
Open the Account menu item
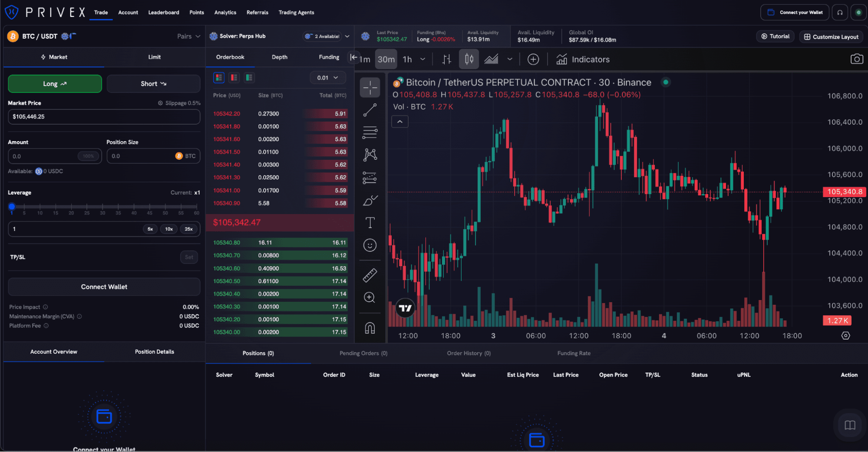coord(128,13)
